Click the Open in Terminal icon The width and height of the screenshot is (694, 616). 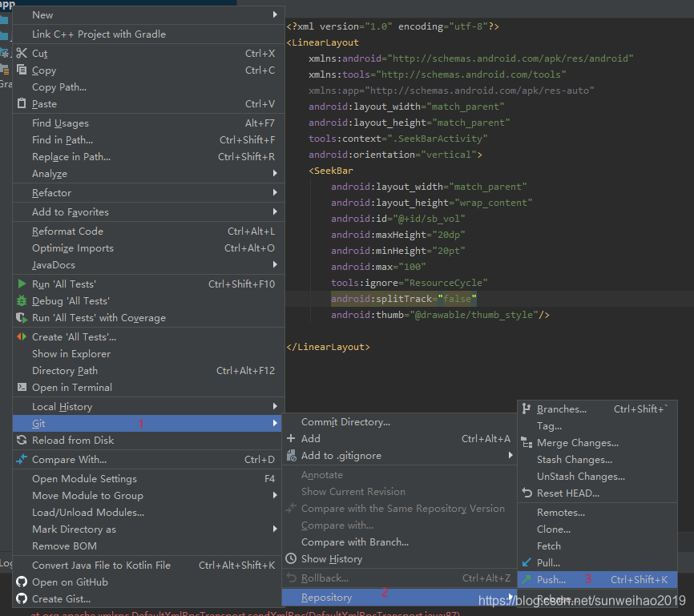[x=22, y=387]
